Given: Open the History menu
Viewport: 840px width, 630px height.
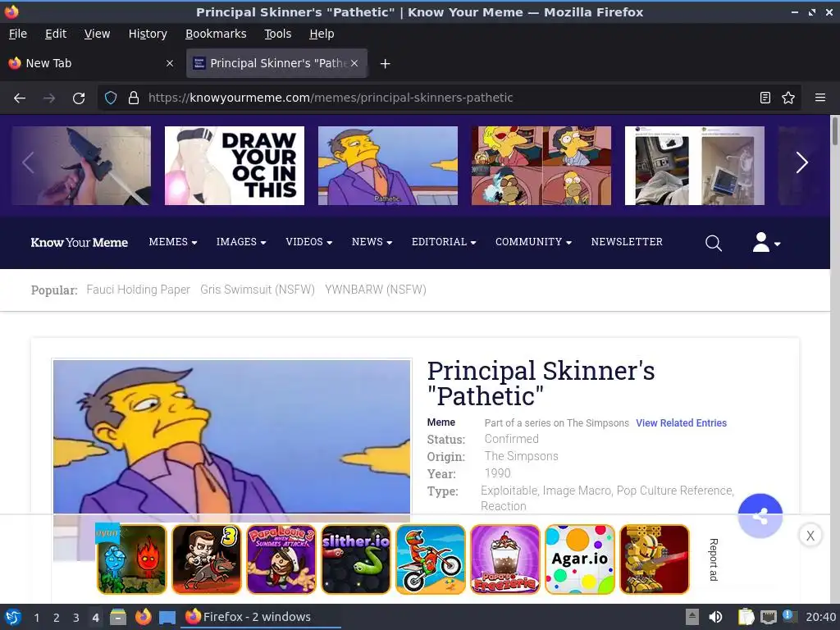Looking at the screenshot, I should (148, 34).
